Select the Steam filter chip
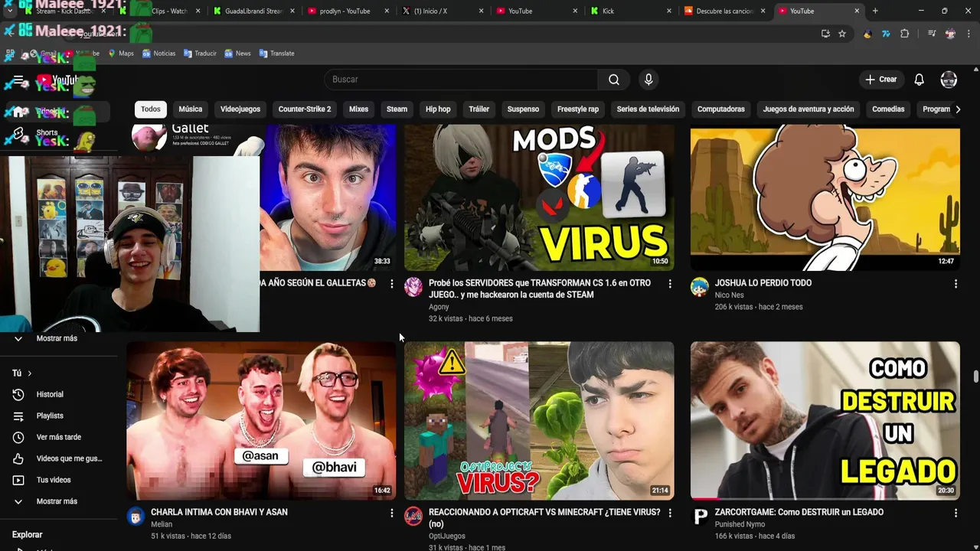 [397, 109]
